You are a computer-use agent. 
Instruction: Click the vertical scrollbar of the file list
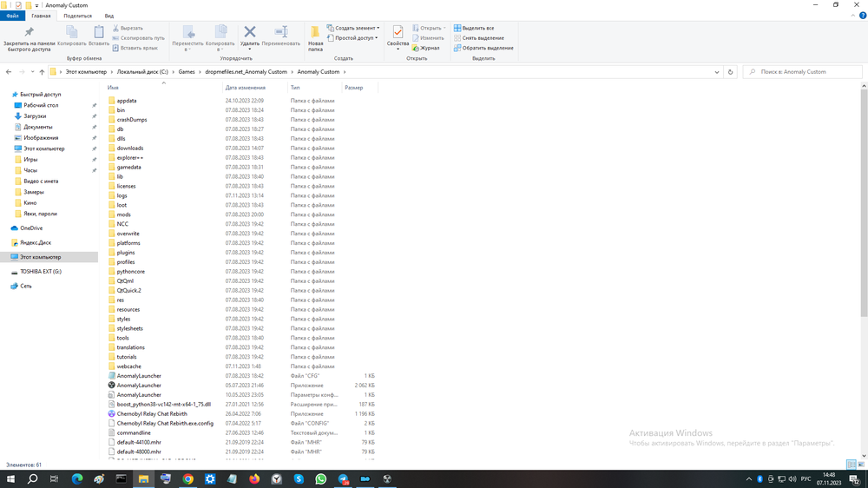(864, 260)
